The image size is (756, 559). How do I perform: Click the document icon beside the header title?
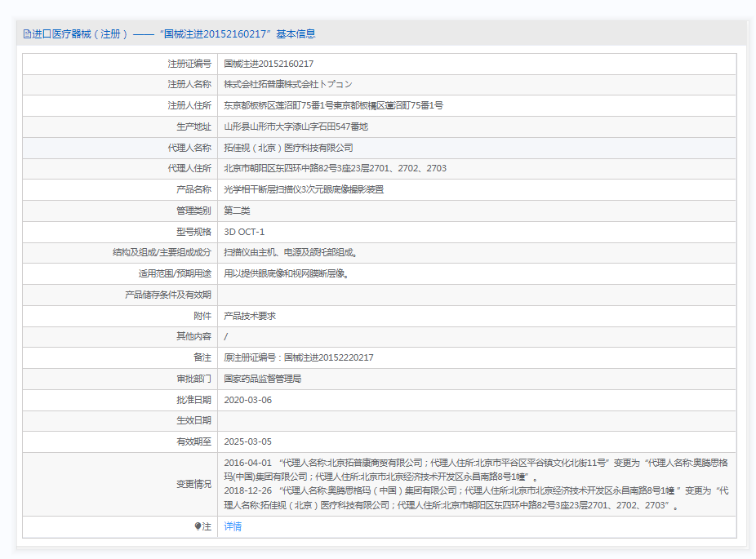27,34
